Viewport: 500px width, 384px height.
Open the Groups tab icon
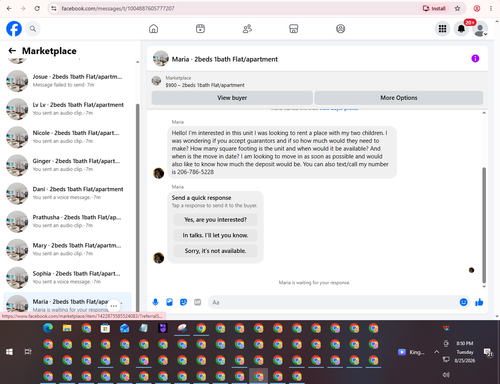340,29
